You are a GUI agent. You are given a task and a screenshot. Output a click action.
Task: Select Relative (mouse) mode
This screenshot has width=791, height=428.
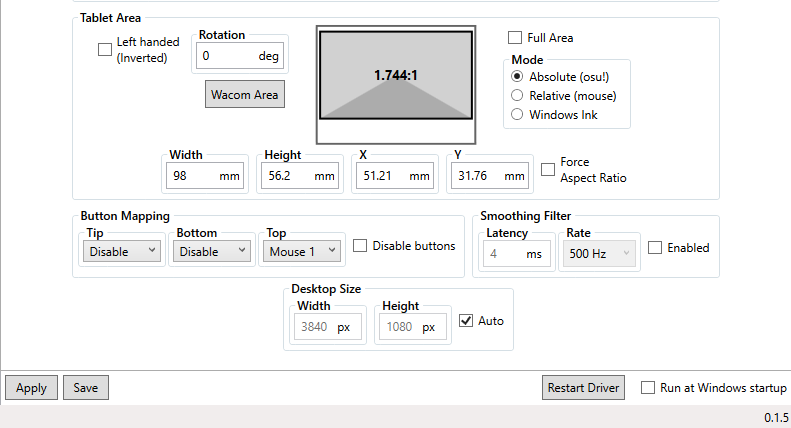(x=517, y=96)
